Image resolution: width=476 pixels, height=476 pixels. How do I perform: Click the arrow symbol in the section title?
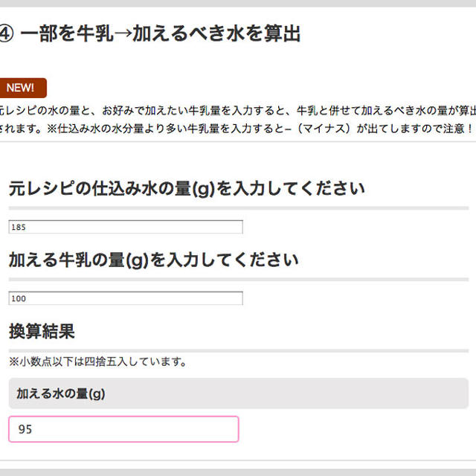[123, 33]
